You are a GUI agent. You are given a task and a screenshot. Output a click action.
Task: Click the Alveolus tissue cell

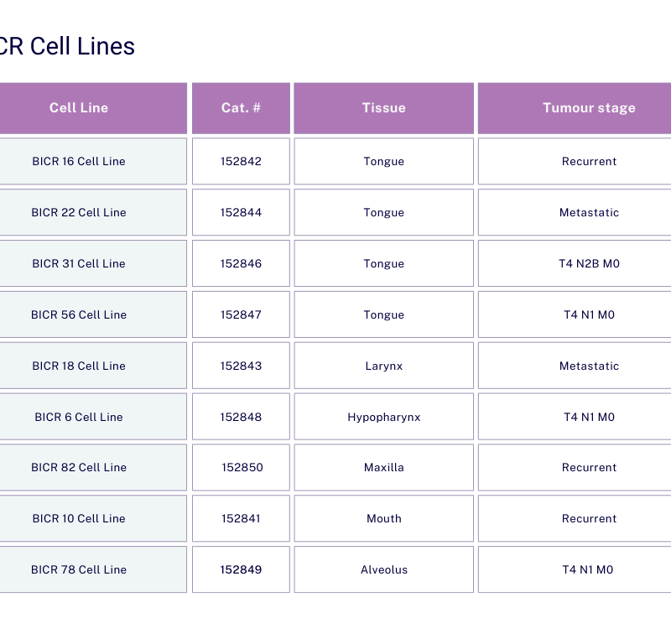coord(384,570)
